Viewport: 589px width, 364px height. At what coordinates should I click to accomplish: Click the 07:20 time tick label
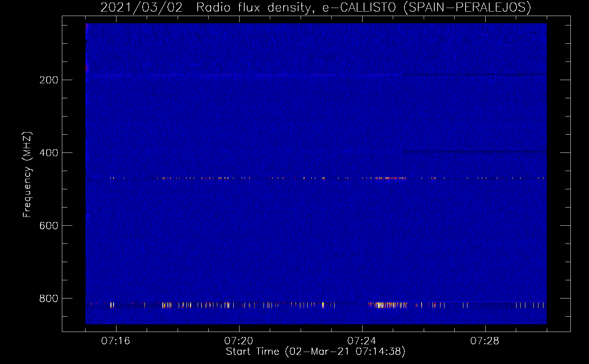tap(239, 341)
